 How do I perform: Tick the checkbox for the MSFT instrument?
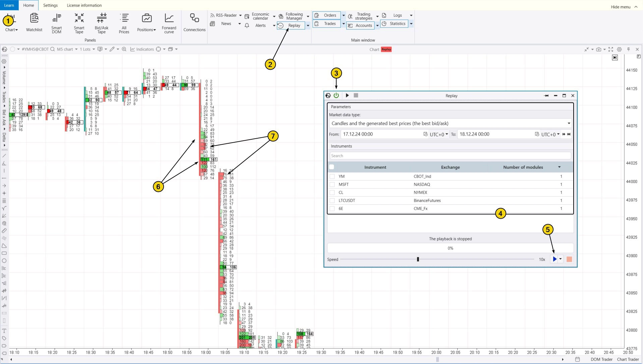332,185
